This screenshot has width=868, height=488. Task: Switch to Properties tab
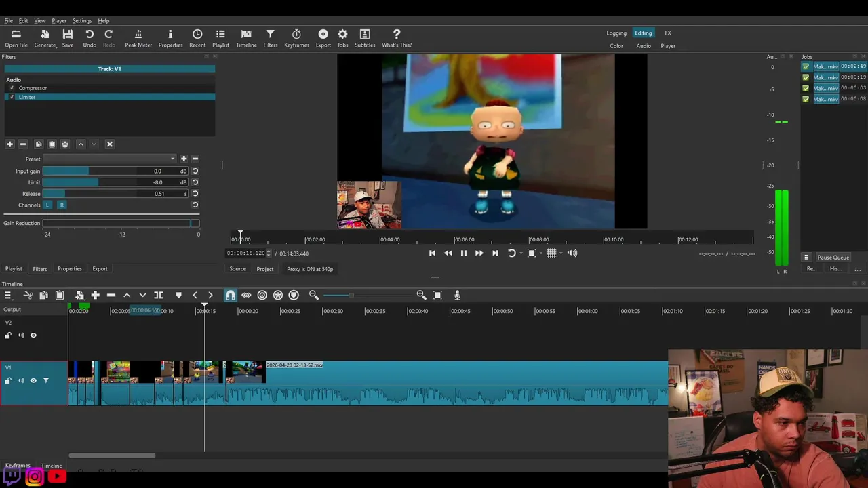click(70, 269)
